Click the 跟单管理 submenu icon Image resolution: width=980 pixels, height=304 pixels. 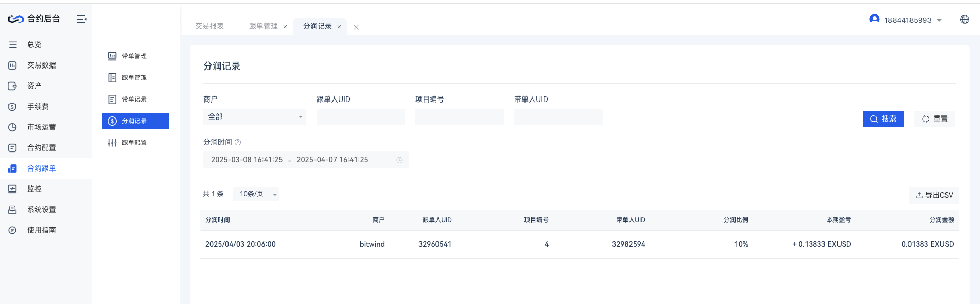(x=112, y=78)
